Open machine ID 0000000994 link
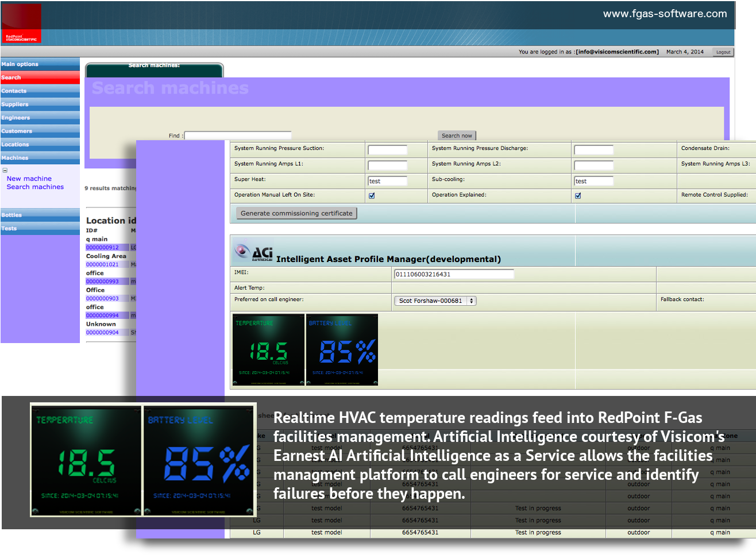This screenshot has height=558, width=756. [102, 315]
